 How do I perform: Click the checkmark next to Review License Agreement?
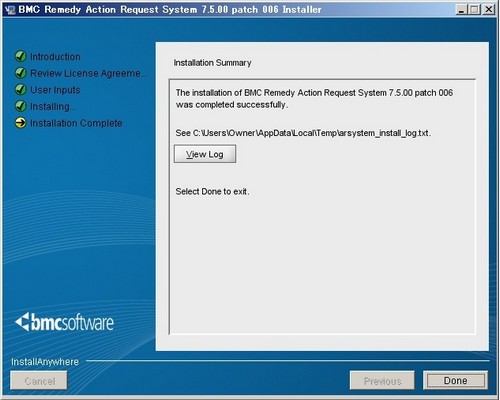click(x=20, y=73)
